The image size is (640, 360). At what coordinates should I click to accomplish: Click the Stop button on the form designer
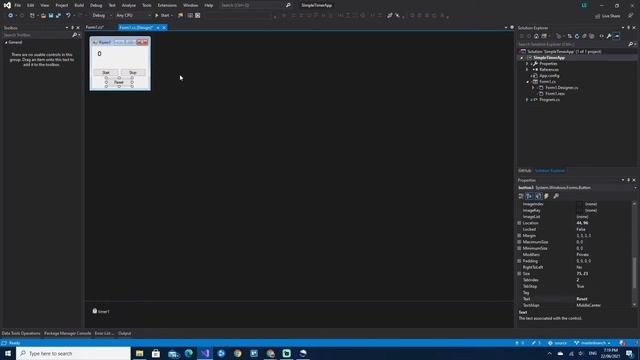[x=133, y=72]
